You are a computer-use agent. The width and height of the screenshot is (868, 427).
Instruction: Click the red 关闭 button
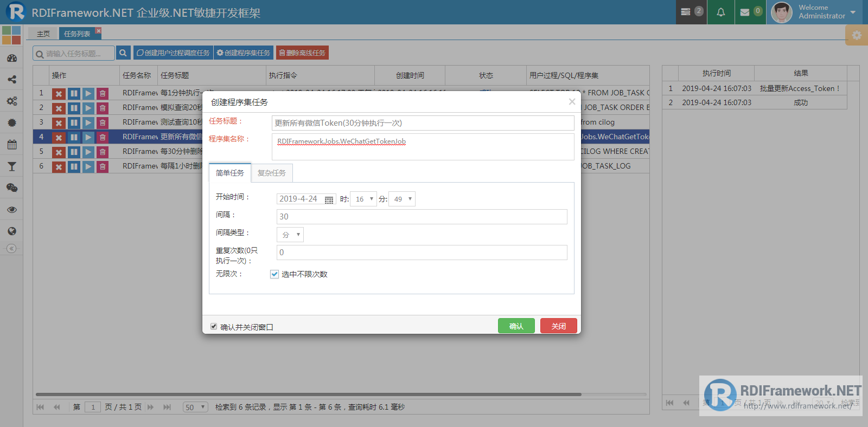click(x=559, y=326)
